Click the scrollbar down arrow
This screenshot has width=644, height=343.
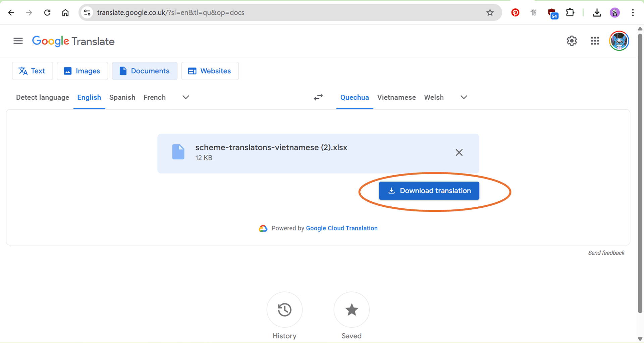(x=640, y=339)
